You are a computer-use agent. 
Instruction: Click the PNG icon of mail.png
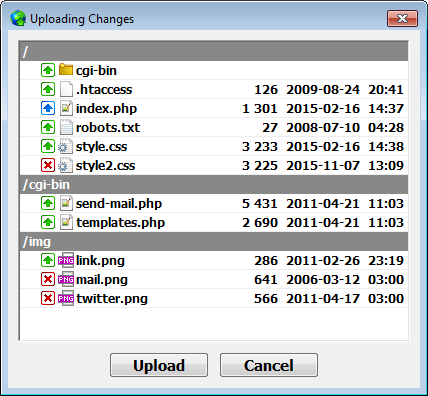(66, 279)
